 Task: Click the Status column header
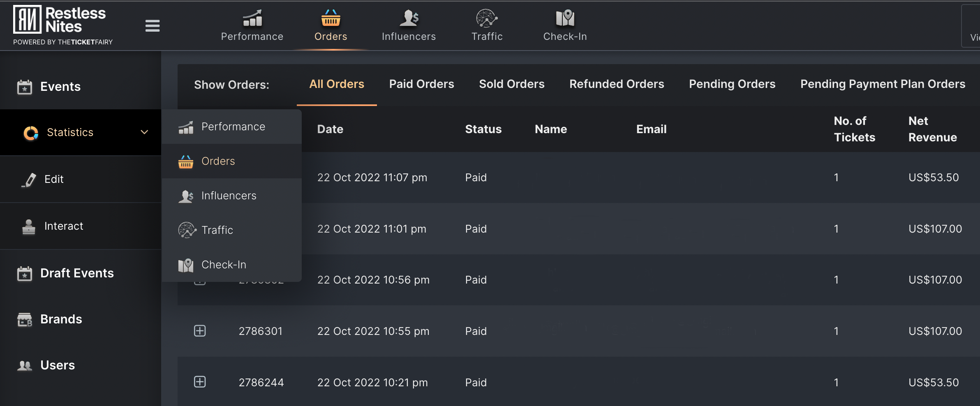[x=483, y=129]
